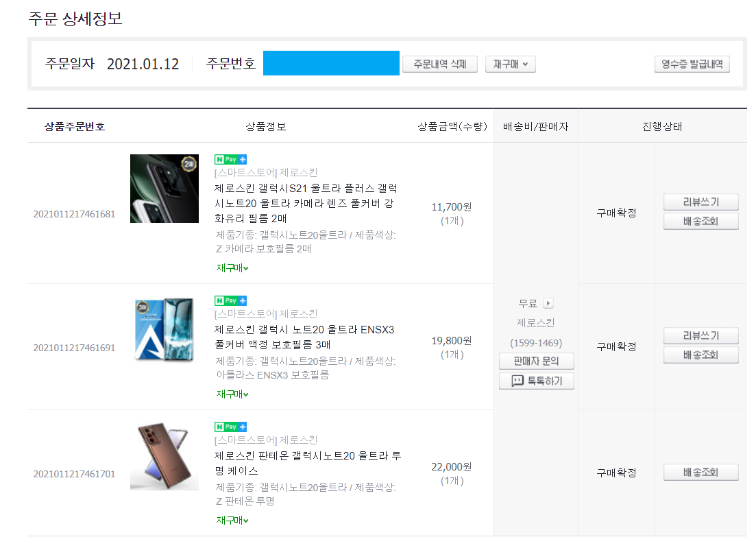The height and width of the screenshot is (548, 756).
Task: Click 배송비/판매자 column header
Action: pos(536,126)
